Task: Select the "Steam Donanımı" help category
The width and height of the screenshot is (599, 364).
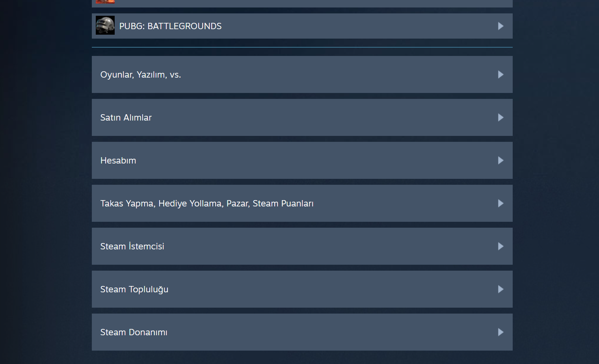Action: click(302, 332)
